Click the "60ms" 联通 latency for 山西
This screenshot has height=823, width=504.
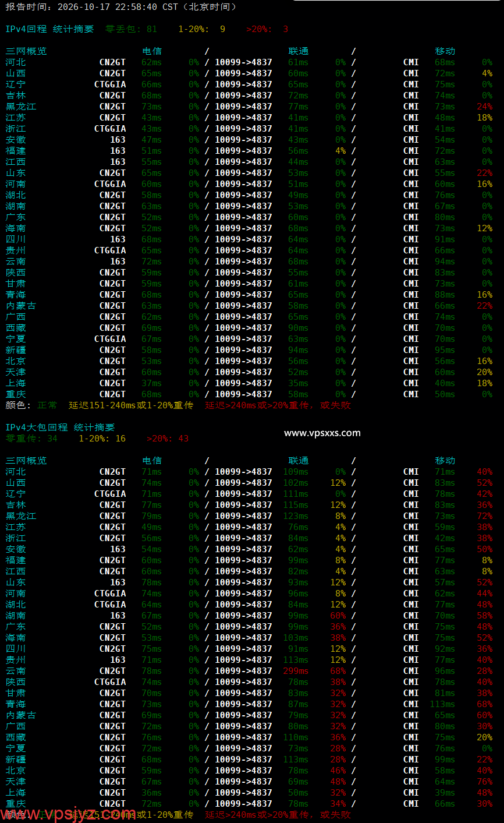tap(298, 73)
